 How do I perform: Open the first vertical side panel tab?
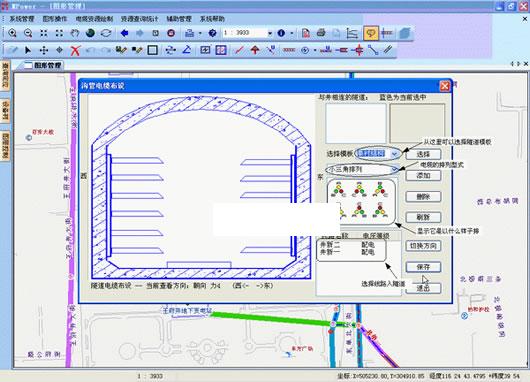point(5,76)
